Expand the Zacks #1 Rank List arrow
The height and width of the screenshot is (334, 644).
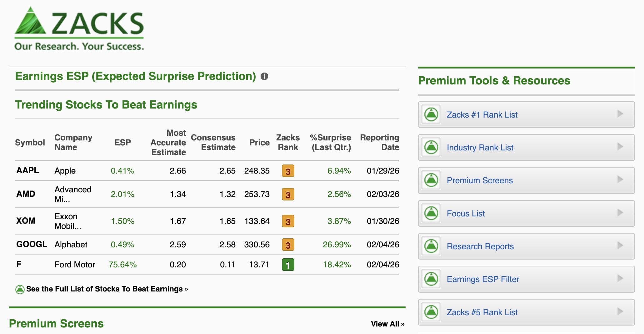click(621, 114)
